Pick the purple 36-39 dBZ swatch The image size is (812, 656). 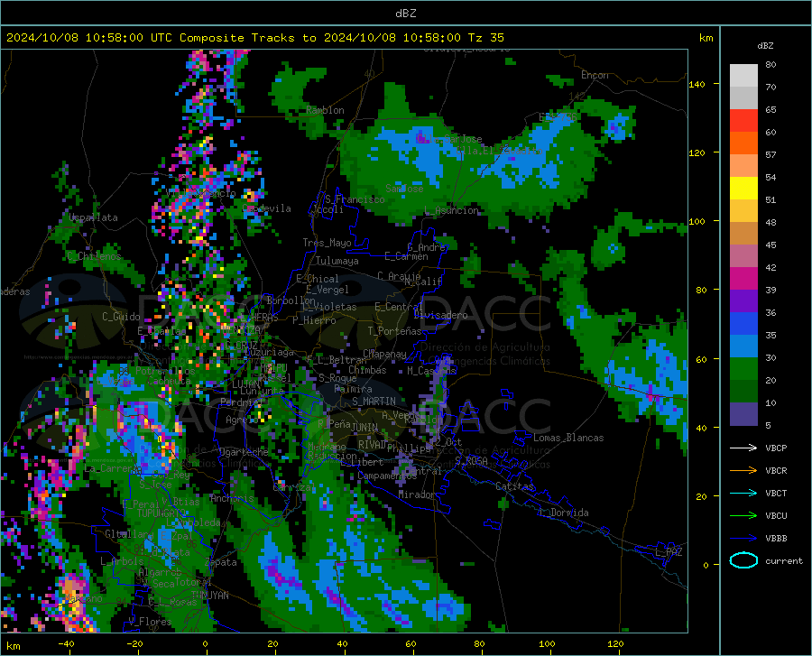[x=743, y=301]
